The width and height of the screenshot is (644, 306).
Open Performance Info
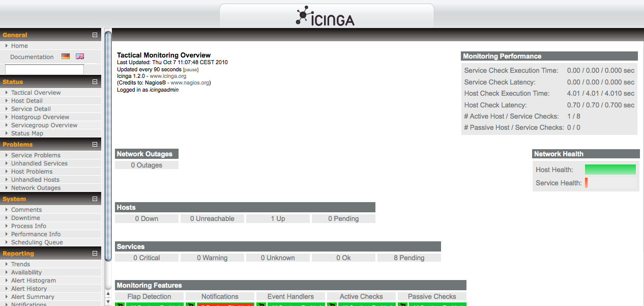point(36,234)
